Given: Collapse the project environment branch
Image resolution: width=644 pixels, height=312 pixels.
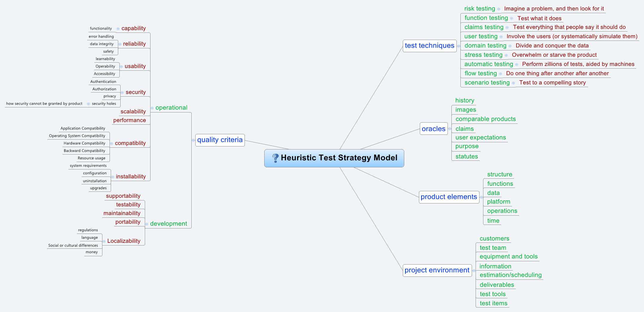Looking at the screenshot, I should coord(474,271).
